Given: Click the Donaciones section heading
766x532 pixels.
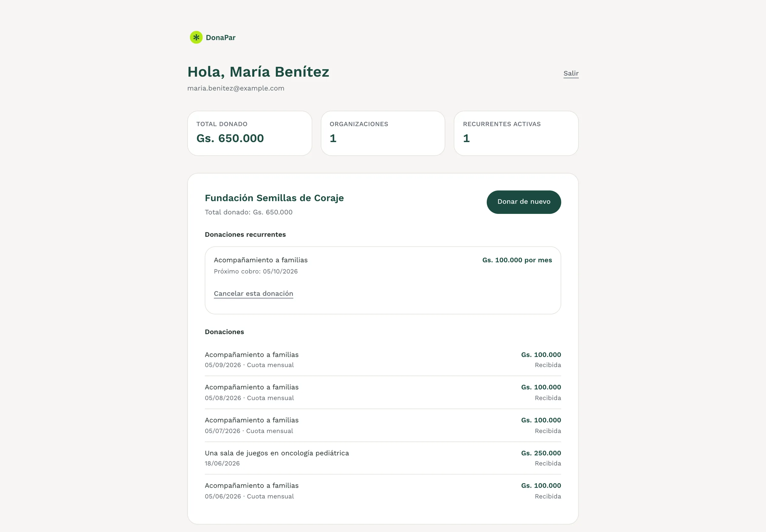Looking at the screenshot, I should pos(224,332).
